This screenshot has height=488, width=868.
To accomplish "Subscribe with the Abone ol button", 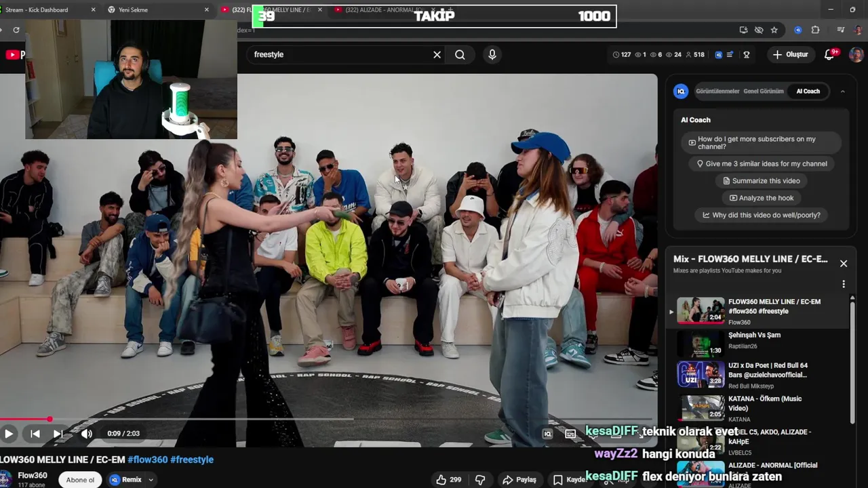I will pos(80,480).
